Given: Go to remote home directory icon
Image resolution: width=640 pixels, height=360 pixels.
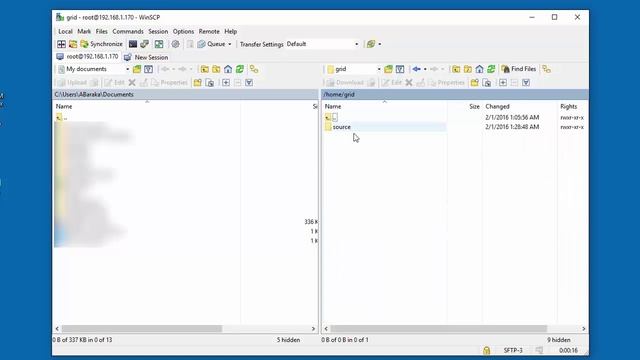Looking at the screenshot, I should tap(479, 69).
